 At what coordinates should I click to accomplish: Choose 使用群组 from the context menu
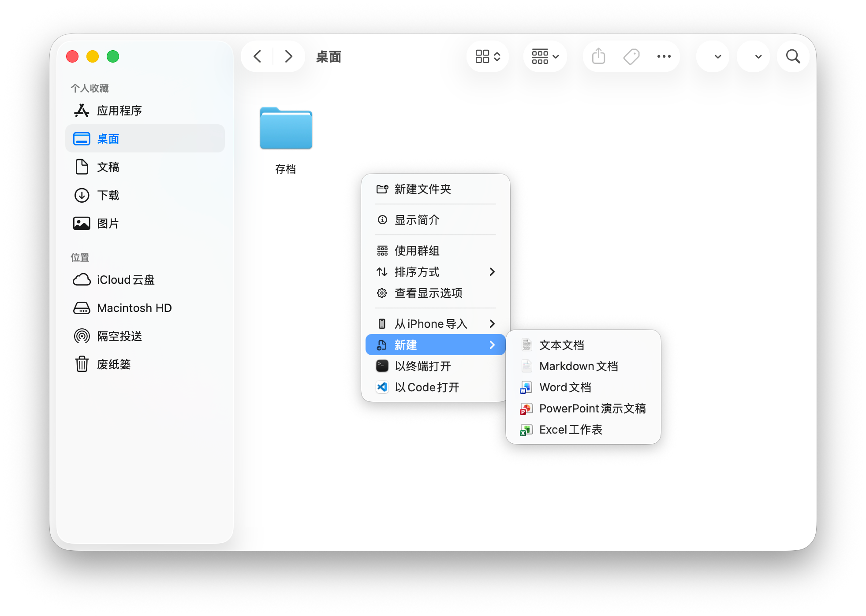click(x=436, y=251)
